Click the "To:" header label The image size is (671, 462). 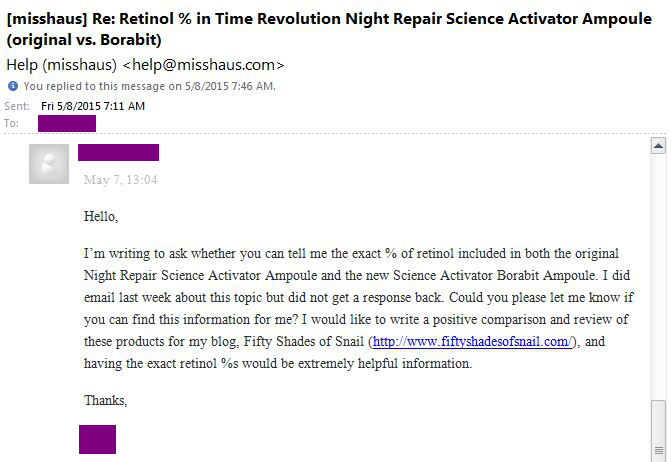point(12,123)
